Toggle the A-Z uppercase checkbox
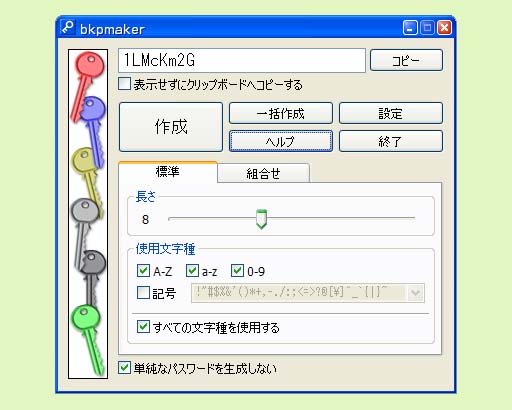This screenshot has width=512, height=410. pyautogui.click(x=143, y=271)
